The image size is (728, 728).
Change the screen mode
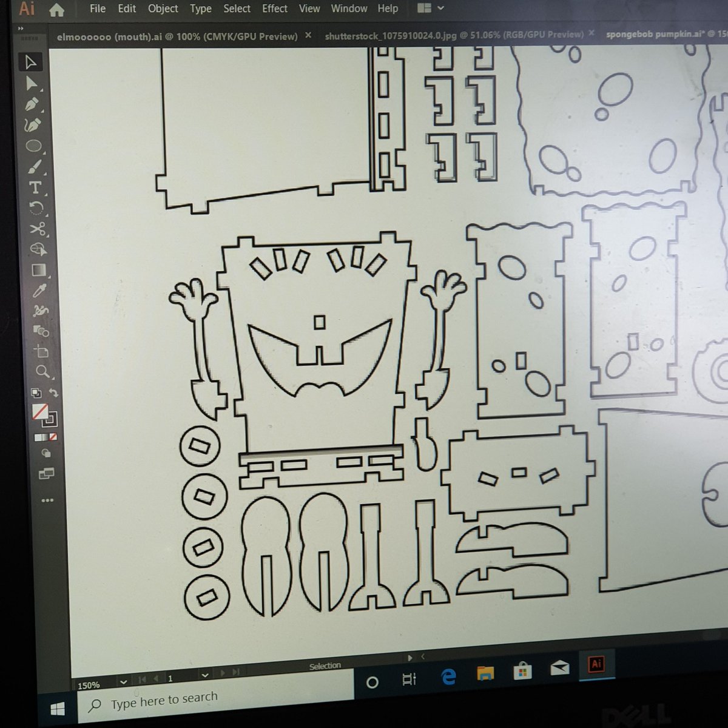pos(46,474)
